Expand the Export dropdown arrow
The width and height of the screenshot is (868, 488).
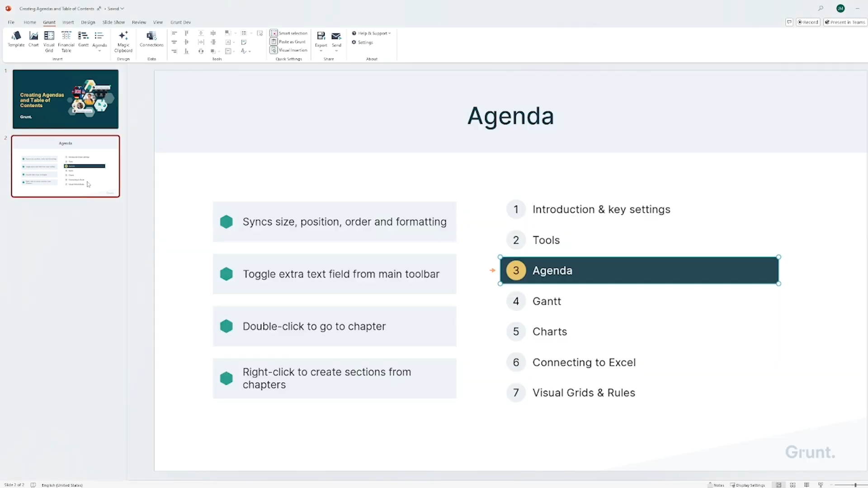(x=321, y=51)
